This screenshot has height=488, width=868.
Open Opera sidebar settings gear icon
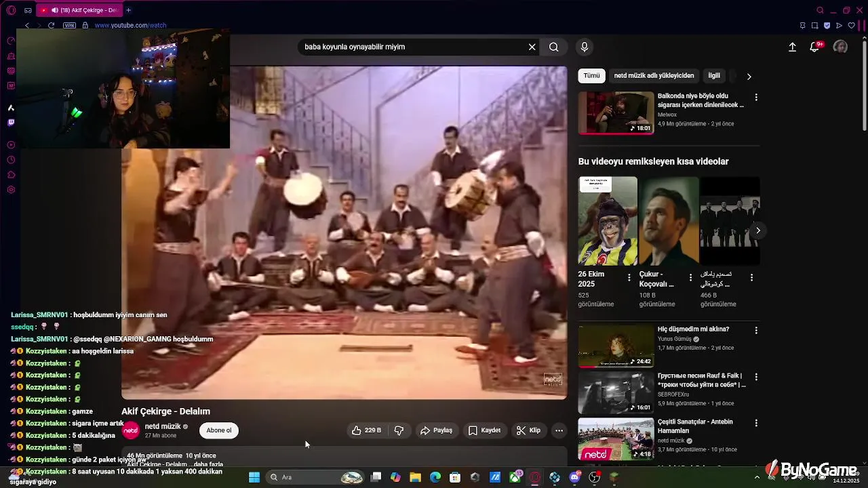coord(11,190)
